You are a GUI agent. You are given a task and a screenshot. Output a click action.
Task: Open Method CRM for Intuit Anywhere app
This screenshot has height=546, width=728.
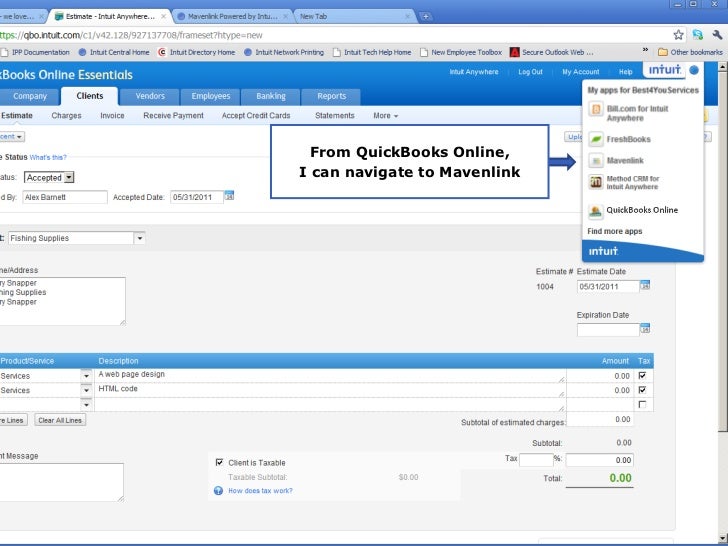tap(596, 182)
